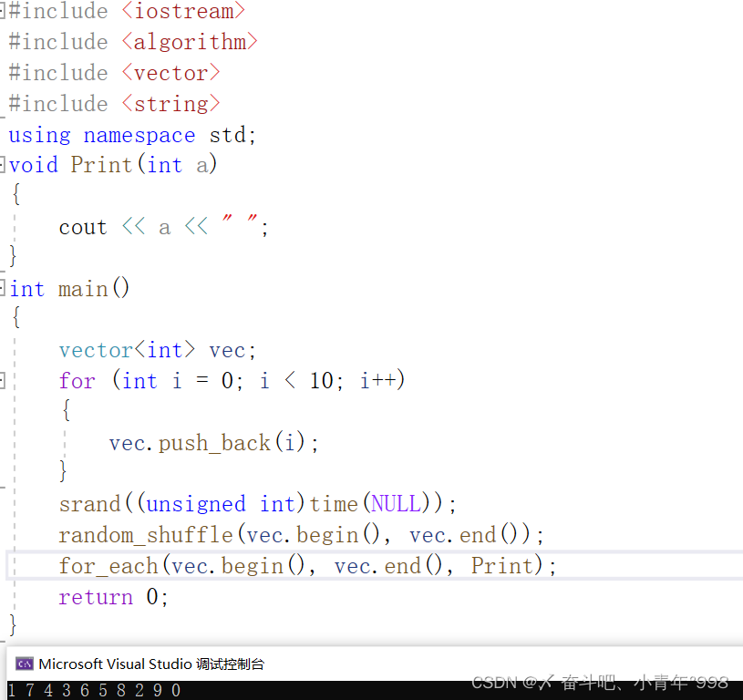Click the srand call line
The image size is (743, 700).
pyautogui.click(x=257, y=503)
